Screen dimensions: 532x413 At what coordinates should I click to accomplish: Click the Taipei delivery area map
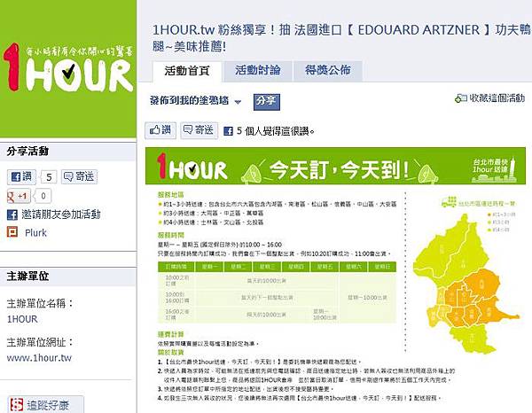pos(467,284)
